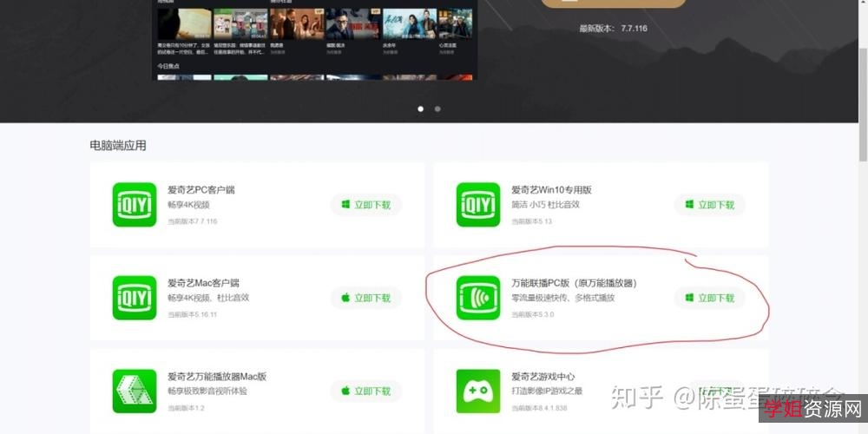This screenshot has height=434, width=868.
Task: Click the 当前版本5.16.11 label
Action: click(x=193, y=314)
